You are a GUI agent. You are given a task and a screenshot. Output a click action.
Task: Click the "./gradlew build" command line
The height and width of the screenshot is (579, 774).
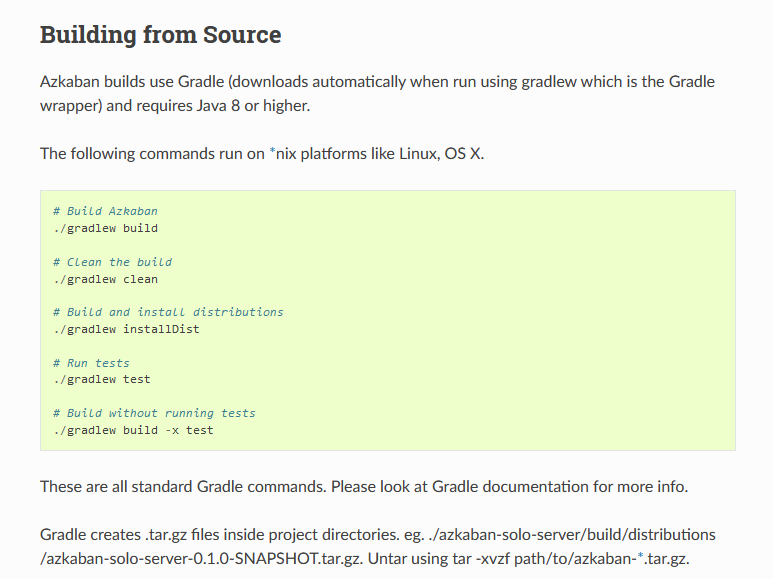(x=106, y=228)
